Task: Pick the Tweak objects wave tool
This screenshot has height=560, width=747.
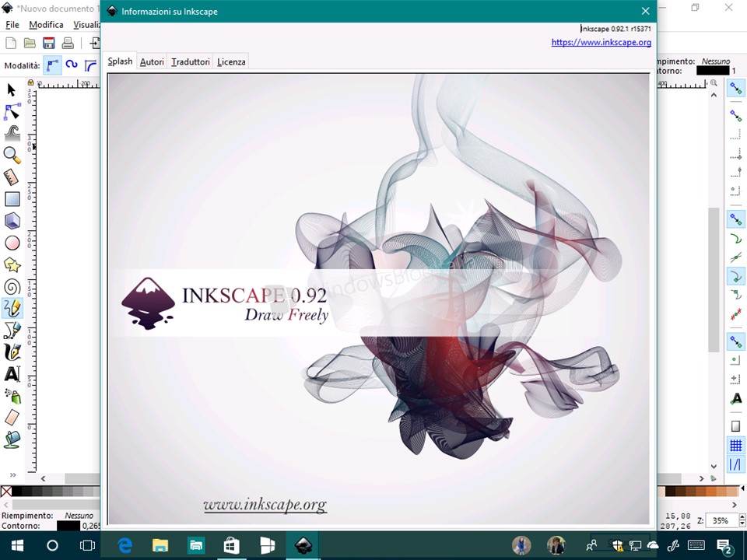Action: (x=12, y=133)
